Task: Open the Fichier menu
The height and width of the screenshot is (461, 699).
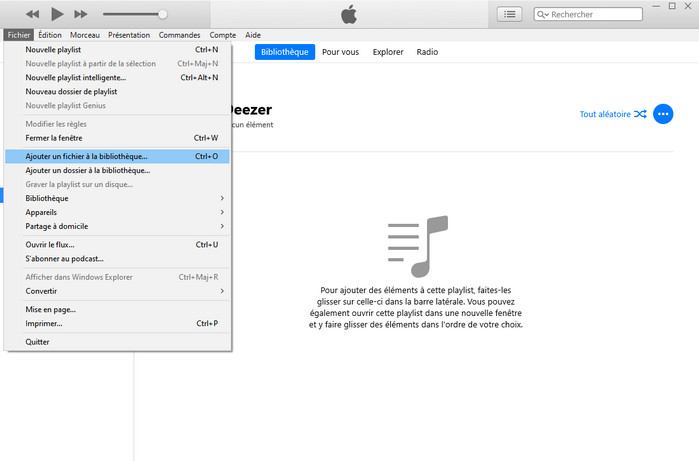Action: pyautogui.click(x=19, y=35)
